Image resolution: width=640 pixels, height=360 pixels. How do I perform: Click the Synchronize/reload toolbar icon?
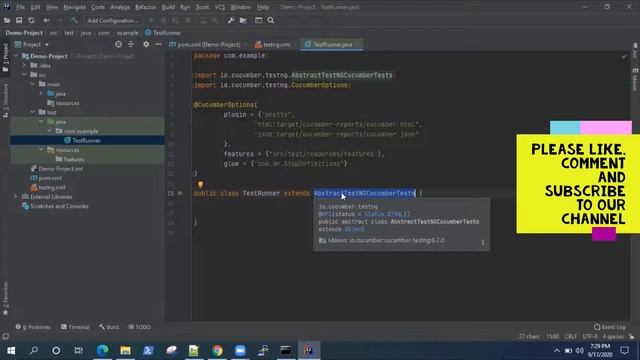31,20
